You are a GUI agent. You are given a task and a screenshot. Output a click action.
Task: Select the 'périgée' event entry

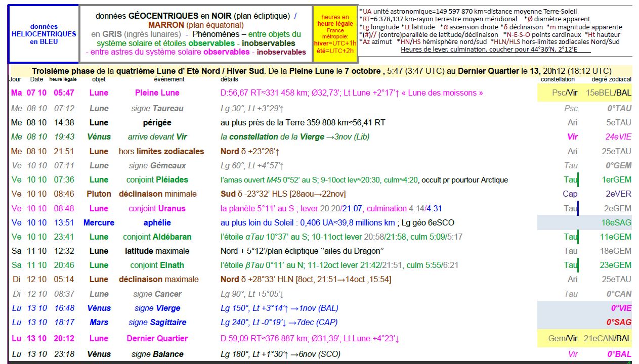point(157,122)
